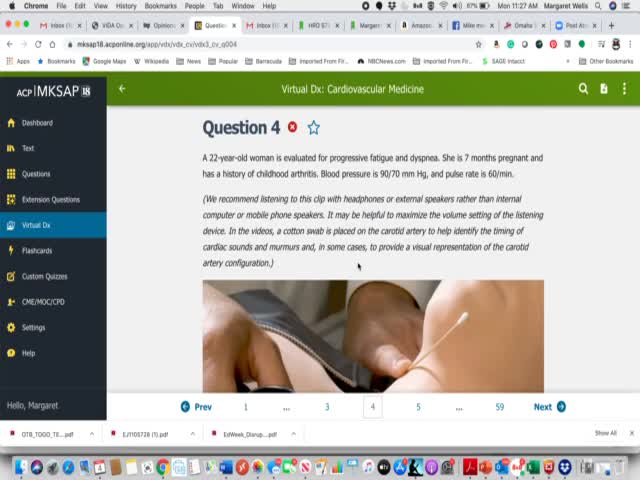The width and height of the screenshot is (640, 480).
Task: Open Dashboard from the sidebar
Action: (37, 123)
